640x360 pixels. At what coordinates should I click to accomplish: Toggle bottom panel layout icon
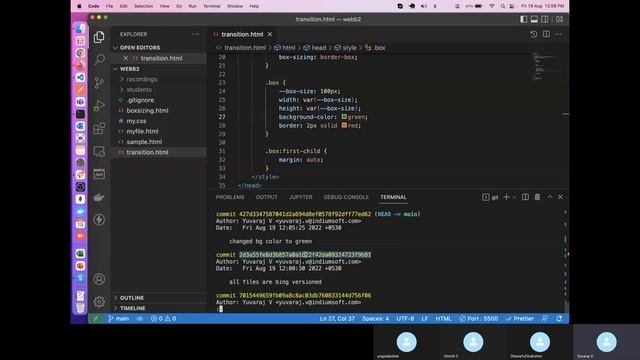click(x=534, y=19)
